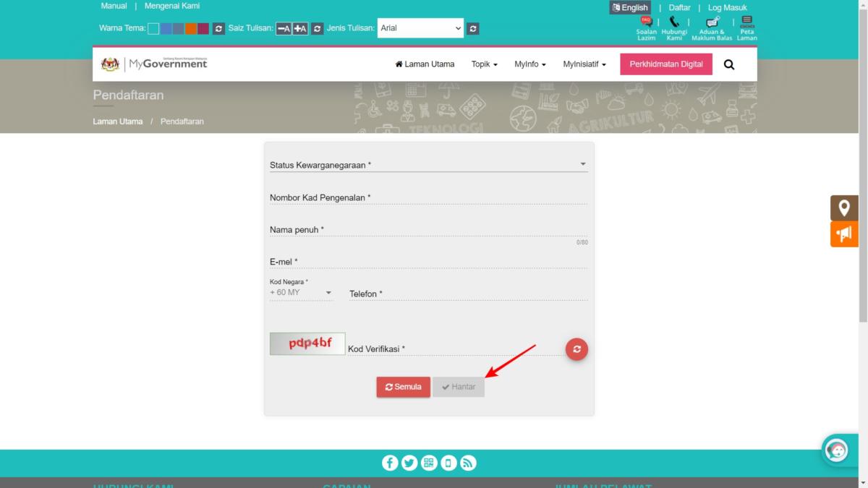Image resolution: width=868 pixels, height=488 pixels.
Task: Click the MyGovernment logo
Action: tap(154, 64)
